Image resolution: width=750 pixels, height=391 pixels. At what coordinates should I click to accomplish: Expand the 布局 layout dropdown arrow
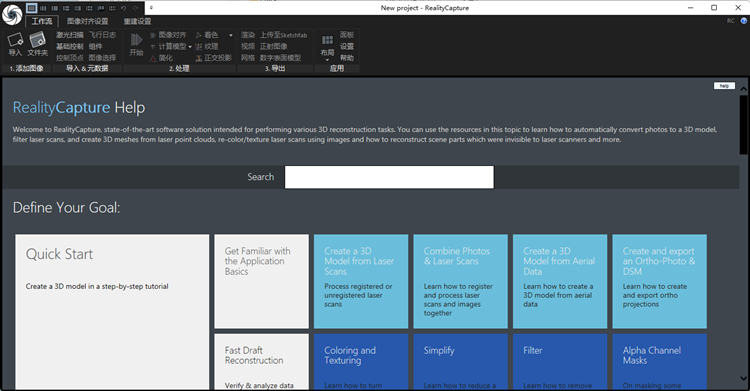(327, 60)
